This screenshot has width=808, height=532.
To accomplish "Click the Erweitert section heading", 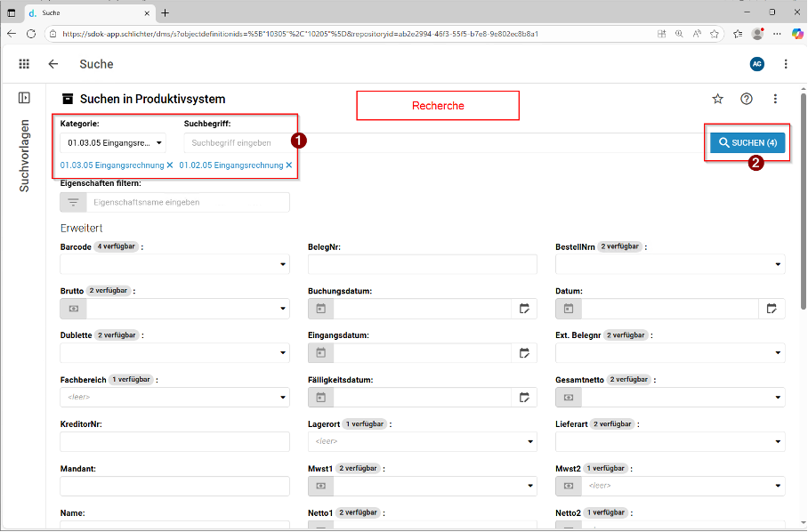I will click(x=81, y=228).
